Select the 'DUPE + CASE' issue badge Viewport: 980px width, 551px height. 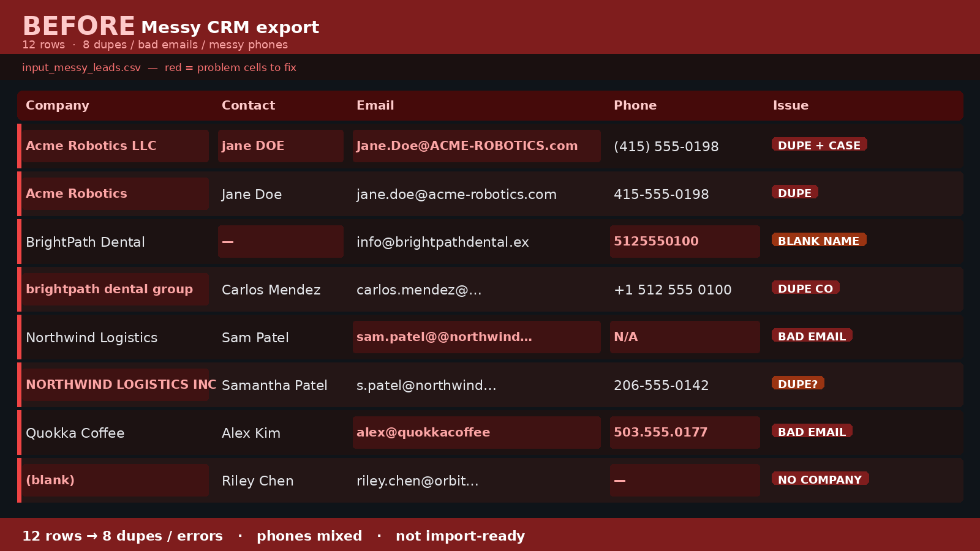pos(819,144)
